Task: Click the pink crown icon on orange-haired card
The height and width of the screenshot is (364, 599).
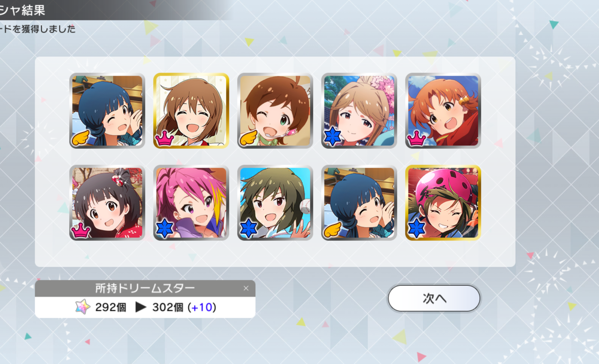Action: (417, 138)
